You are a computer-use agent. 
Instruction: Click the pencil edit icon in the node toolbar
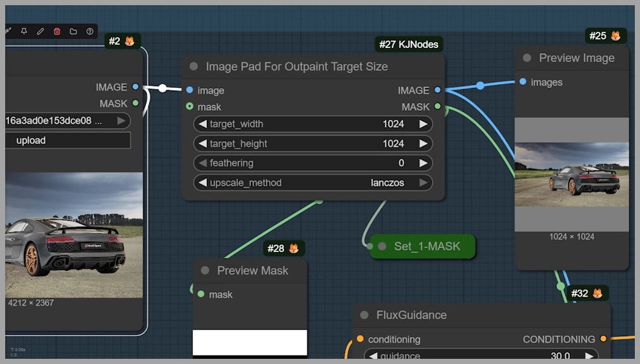pyautogui.click(x=40, y=31)
